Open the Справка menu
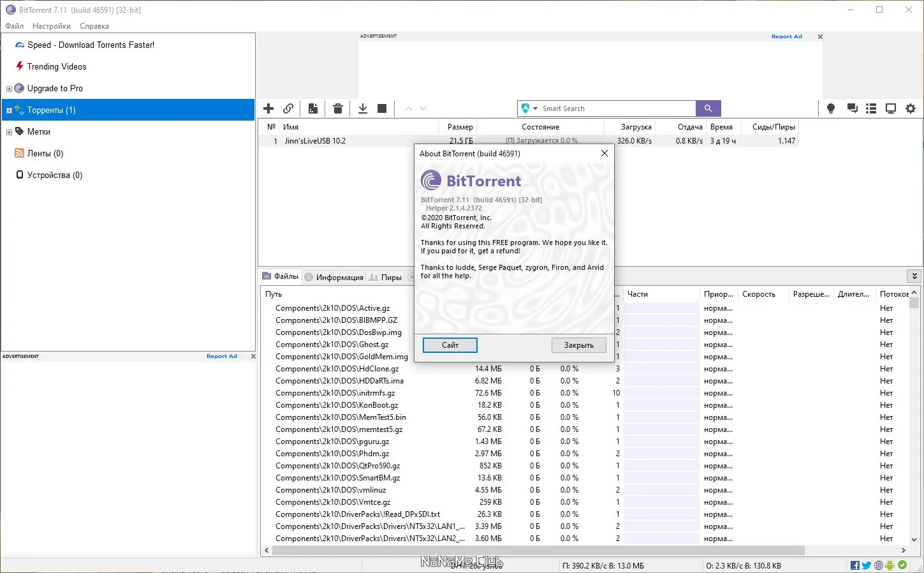Image resolution: width=924 pixels, height=573 pixels. coord(94,26)
